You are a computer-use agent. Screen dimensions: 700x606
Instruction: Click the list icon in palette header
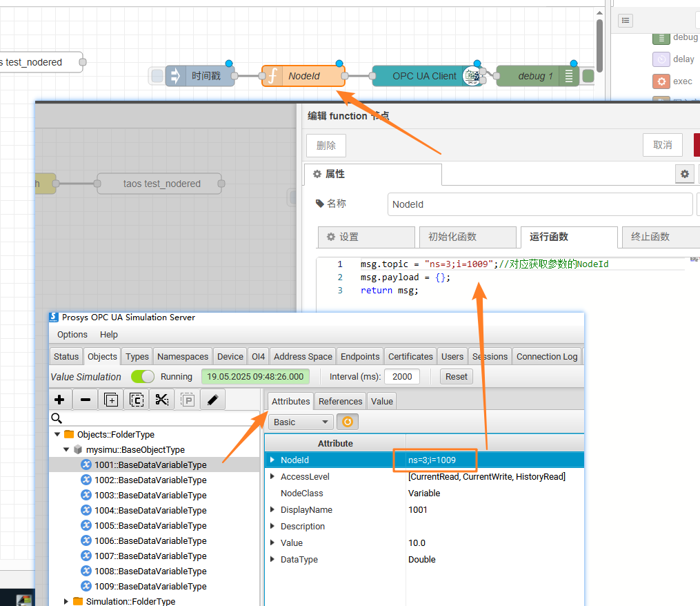point(626,21)
